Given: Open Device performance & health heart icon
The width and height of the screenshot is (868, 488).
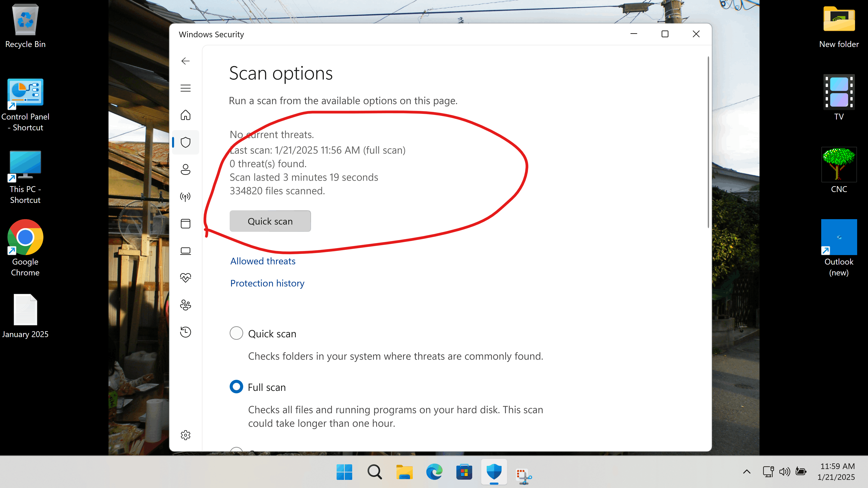Looking at the screenshot, I should [x=185, y=278].
